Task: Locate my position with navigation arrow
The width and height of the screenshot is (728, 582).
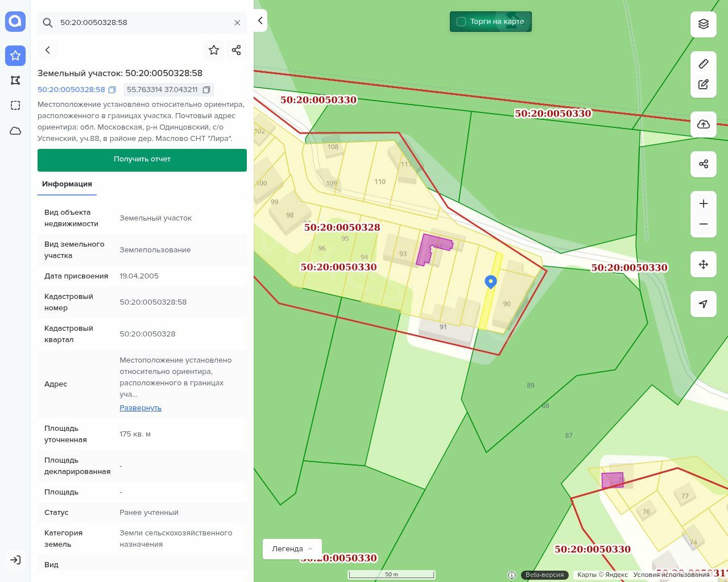Action: 703,304
